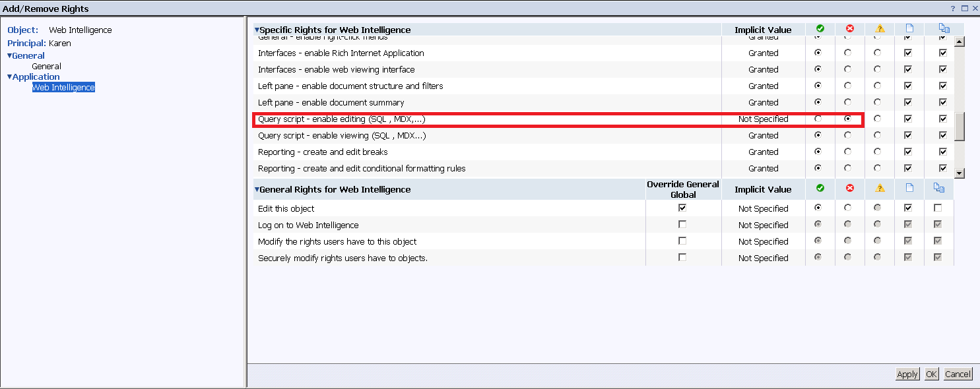Viewport: 980px width, 389px height.
Task: Collapse the Application section in left tree
Action: 9,77
